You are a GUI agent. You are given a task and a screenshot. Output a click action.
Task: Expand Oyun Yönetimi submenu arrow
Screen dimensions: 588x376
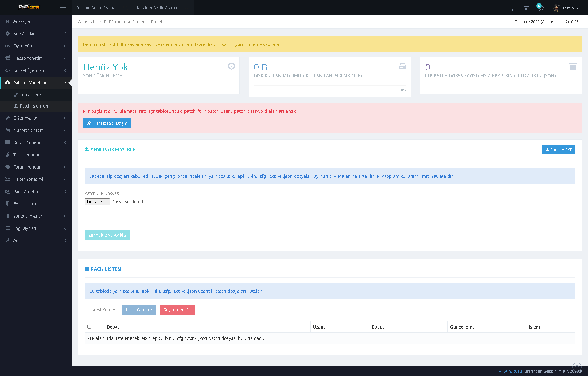(x=65, y=46)
